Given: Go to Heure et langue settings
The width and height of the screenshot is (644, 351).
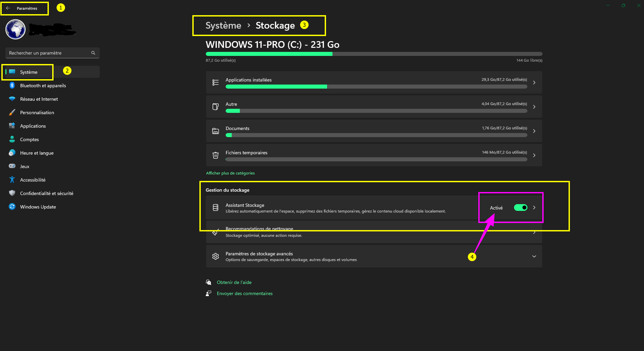Looking at the screenshot, I should tap(37, 153).
